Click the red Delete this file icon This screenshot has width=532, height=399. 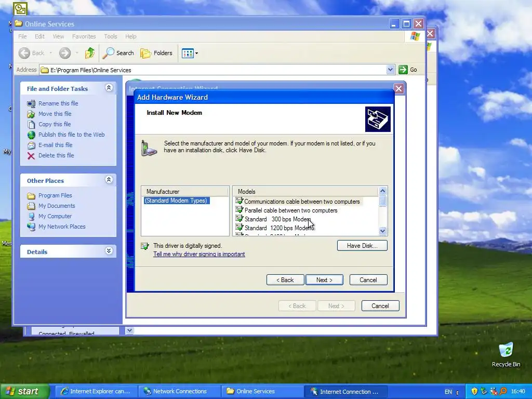point(31,156)
